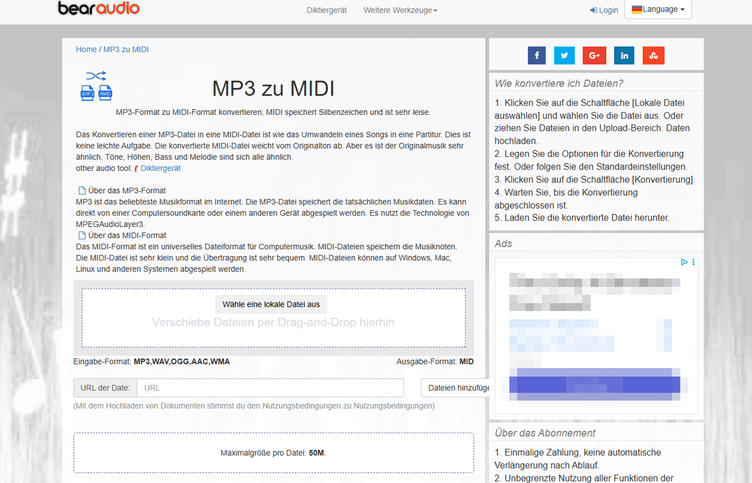The image size is (752, 483).
Task: Click the blurred advertisement banner
Action: (596, 336)
